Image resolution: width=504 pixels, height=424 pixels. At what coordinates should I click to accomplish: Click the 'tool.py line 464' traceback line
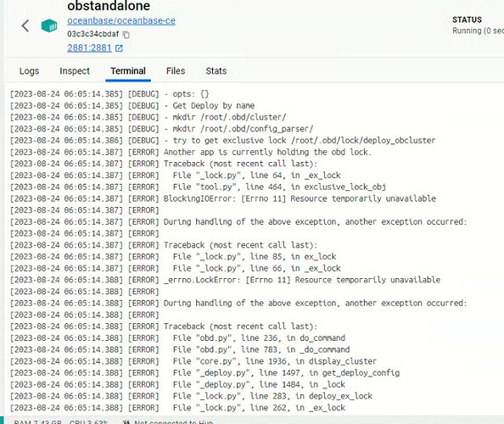(198, 187)
